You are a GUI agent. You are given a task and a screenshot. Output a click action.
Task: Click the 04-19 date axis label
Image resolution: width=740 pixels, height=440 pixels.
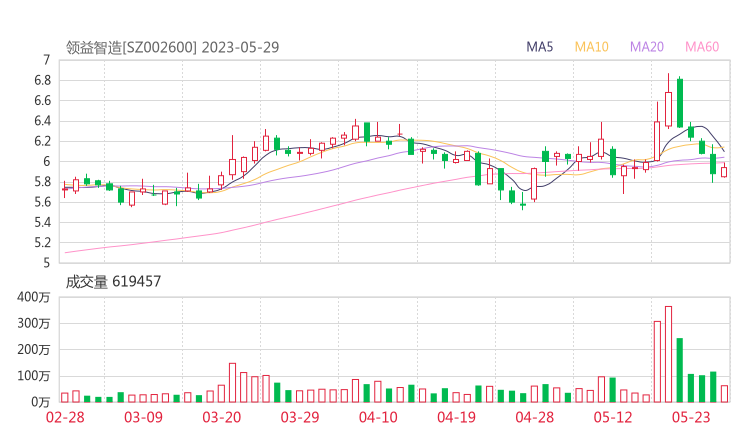click(456, 417)
